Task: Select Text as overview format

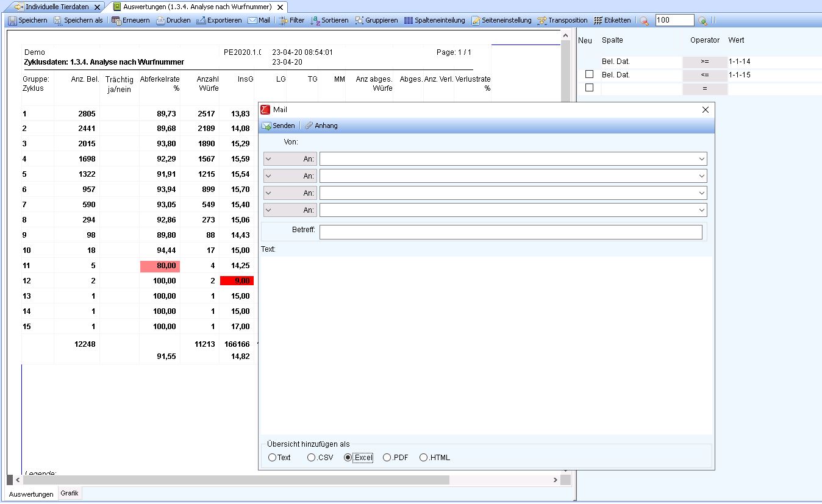Action: [272, 458]
